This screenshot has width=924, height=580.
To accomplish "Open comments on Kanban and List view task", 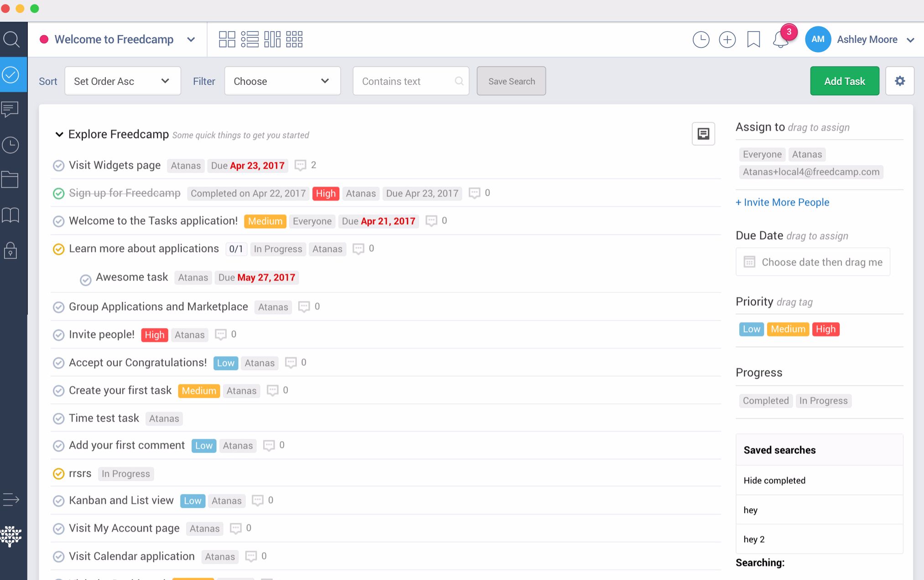I will click(258, 501).
